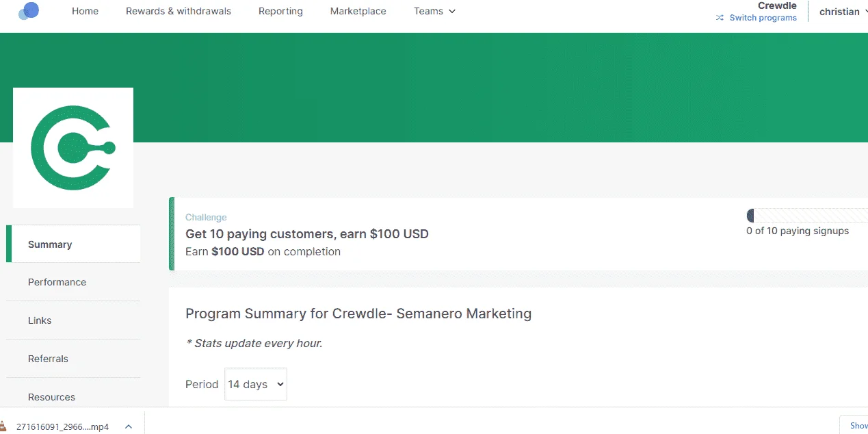Click the 'Get 10 paying customers' challenge heading
The width and height of the screenshot is (868, 434).
pyautogui.click(x=307, y=234)
